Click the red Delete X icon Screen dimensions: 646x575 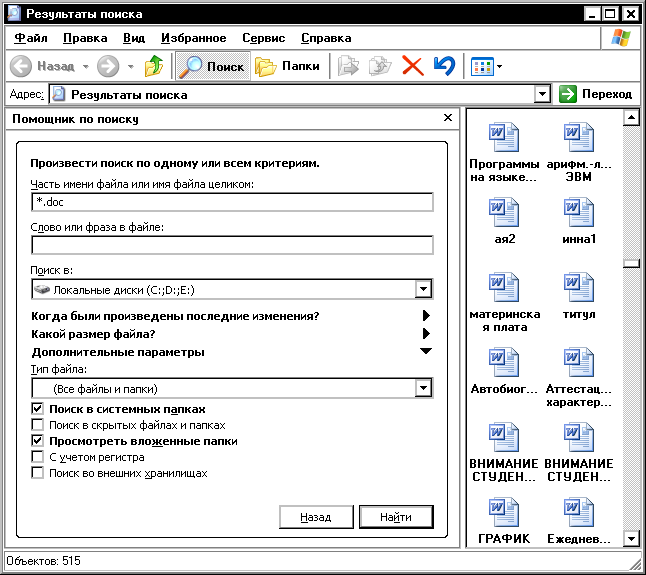coord(413,66)
